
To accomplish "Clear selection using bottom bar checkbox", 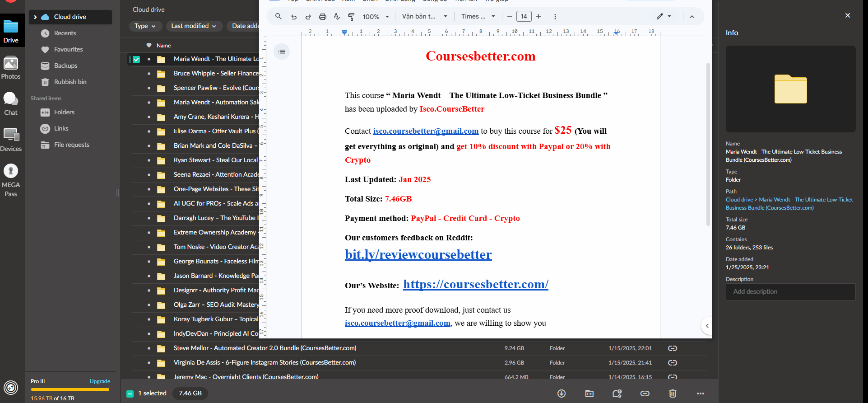I will tap(130, 394).
